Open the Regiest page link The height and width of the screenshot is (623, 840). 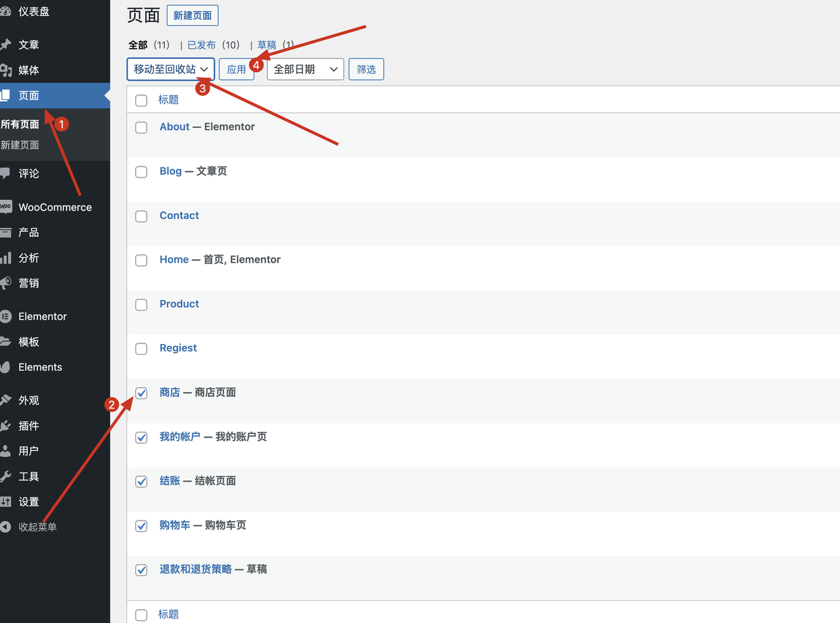[x=178, y=348]
